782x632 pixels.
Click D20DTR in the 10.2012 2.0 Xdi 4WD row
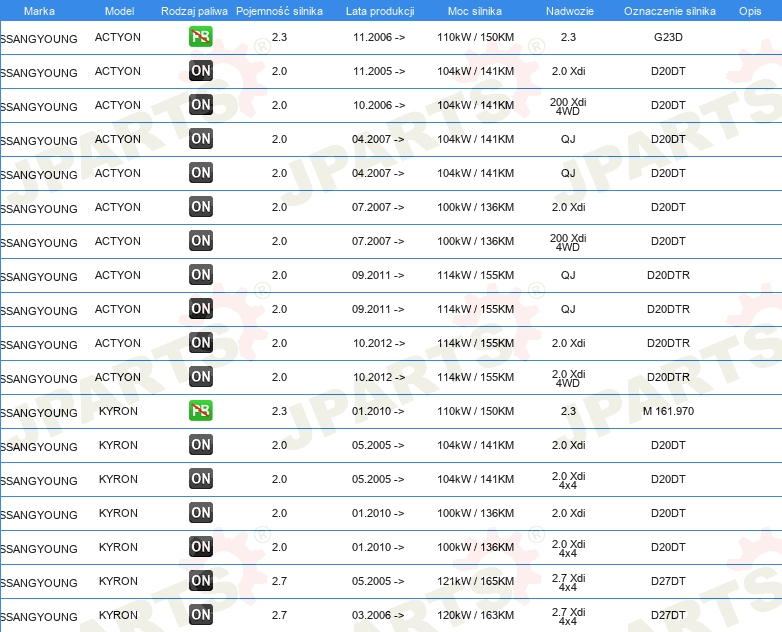pos(668,377)
